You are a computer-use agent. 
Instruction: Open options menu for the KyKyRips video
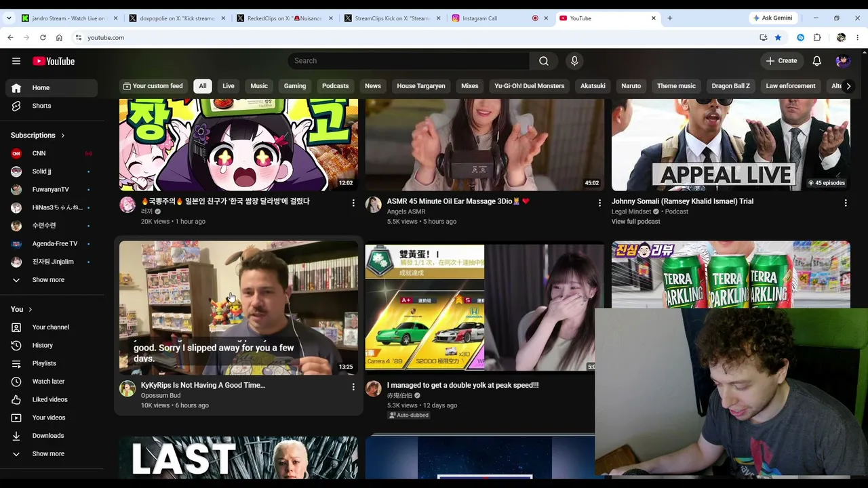(353, 386)
